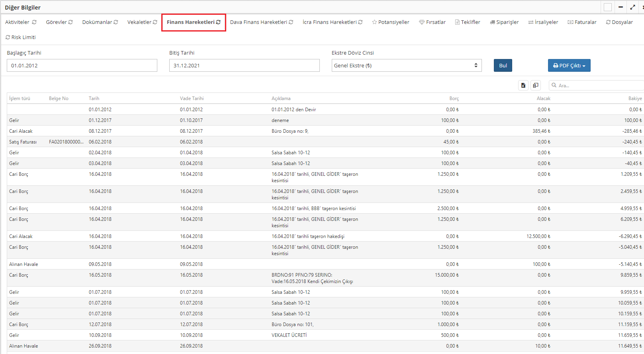Expand the panel to fullscreen
Image resolution: width=644 pixels, height=354 pixels.
tap(632, 7)
